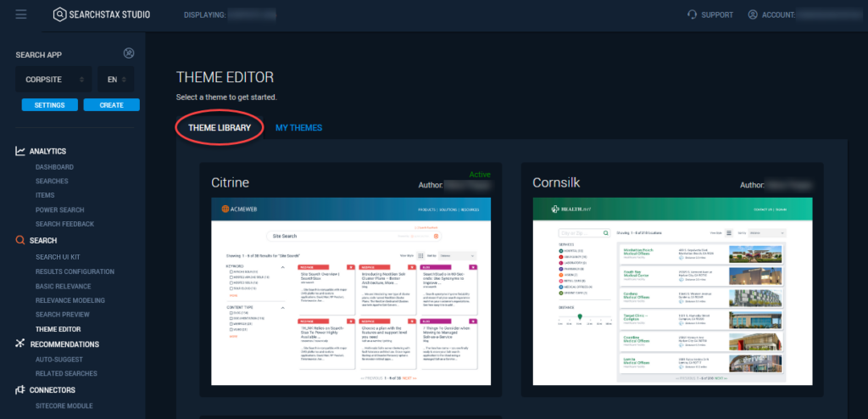Click the Analytics chart icon
The image size is (868, 419).
(20, 151)
